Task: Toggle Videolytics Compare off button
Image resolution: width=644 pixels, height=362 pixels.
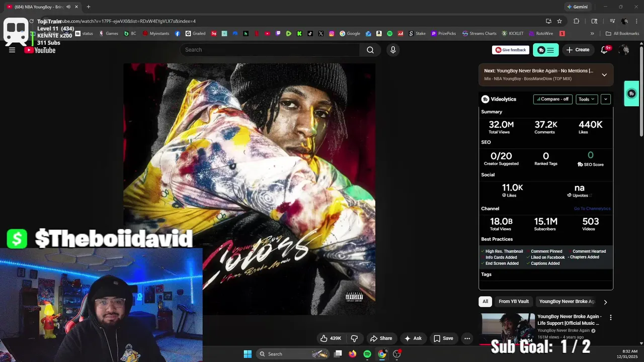Action: point(553,99)
